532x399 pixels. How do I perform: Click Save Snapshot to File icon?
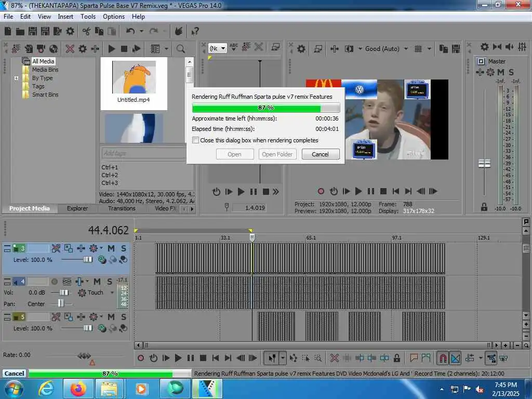(456, 48)
